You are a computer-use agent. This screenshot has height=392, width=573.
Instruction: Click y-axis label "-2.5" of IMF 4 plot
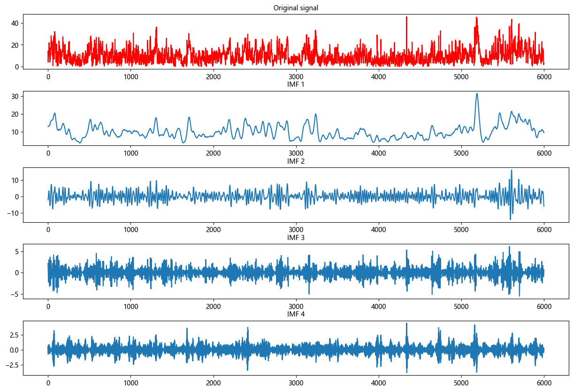11,364
